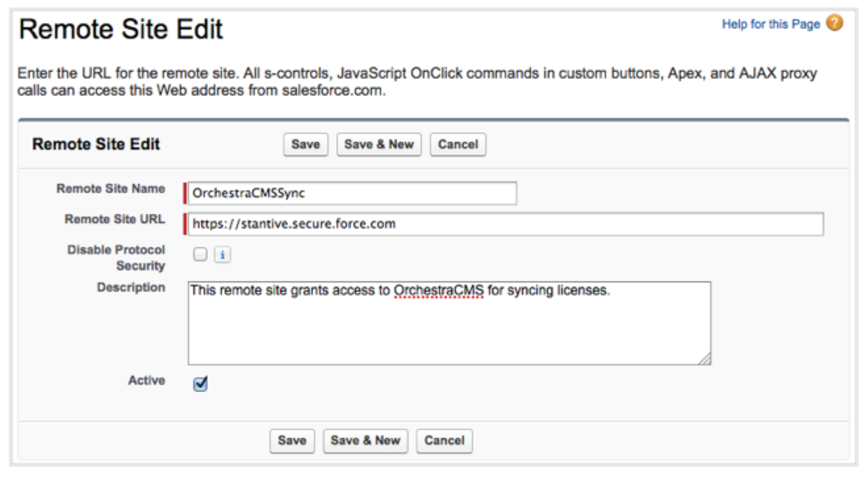Viewport: 868px width, 479px height.
Task: Click inside the Description text area
Action: pyautogui.click(x=448, y=329)
